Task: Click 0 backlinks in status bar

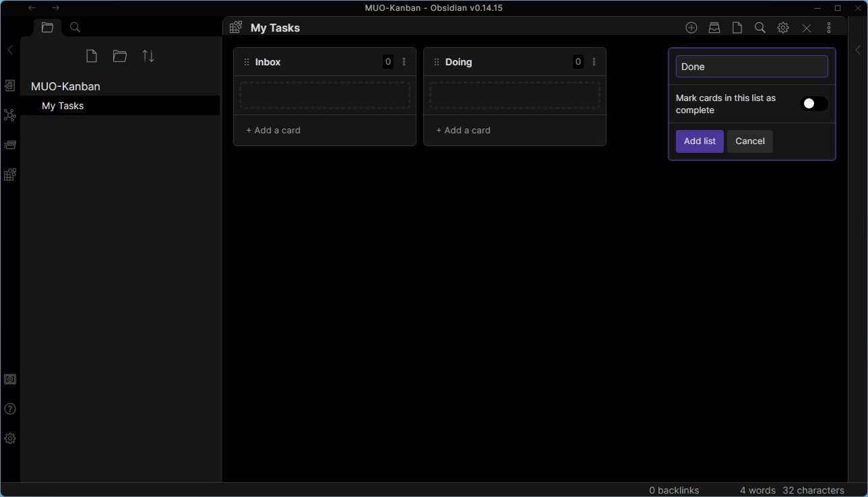Action: tap(674, 490)
